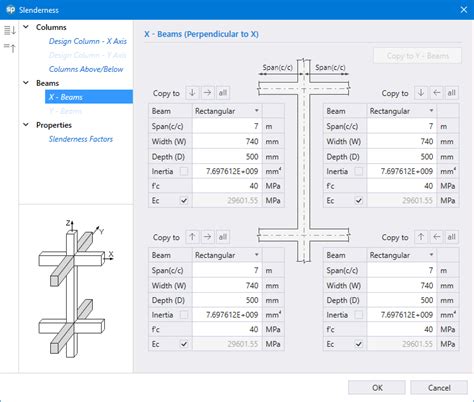The width and height of the screenshot is (474, 402).
Task: Click the Cancel button
Action: point(439,388)
